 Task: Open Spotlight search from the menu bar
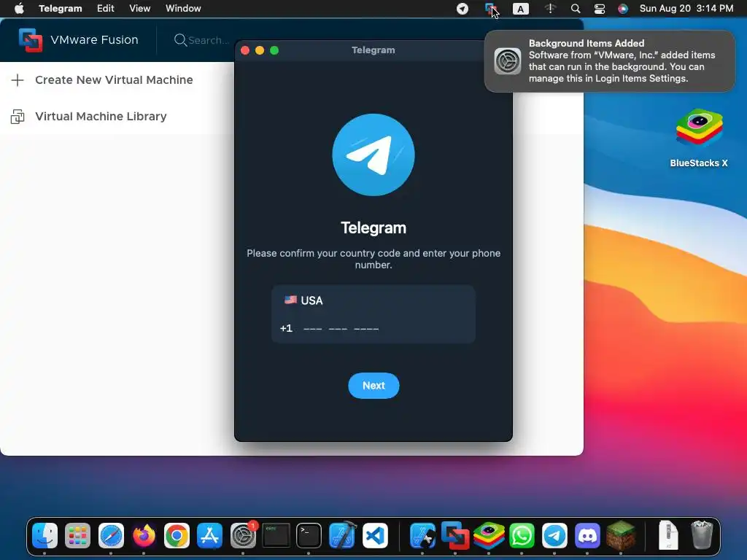pyautogui.click(x=576, y=9)
